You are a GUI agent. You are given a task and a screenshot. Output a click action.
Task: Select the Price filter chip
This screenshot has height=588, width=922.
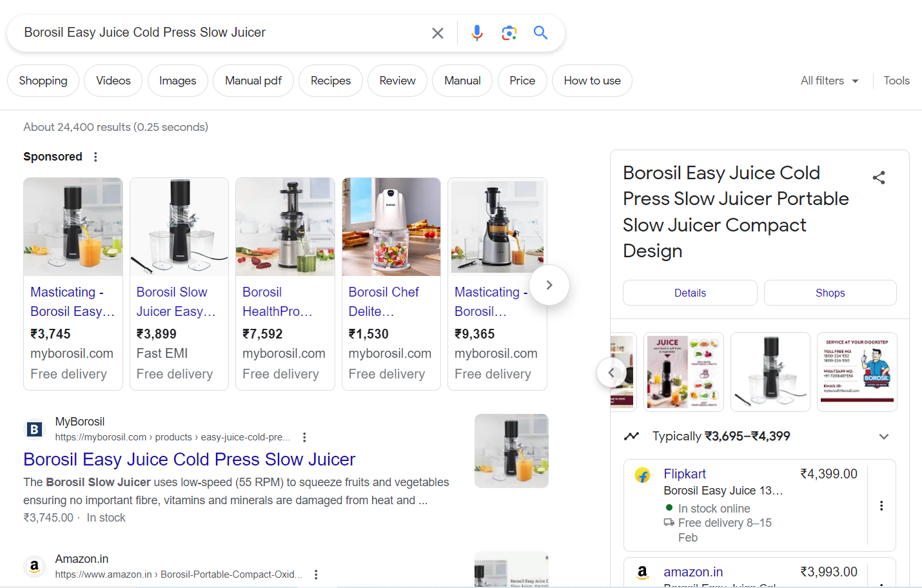[x=522, y=81]
